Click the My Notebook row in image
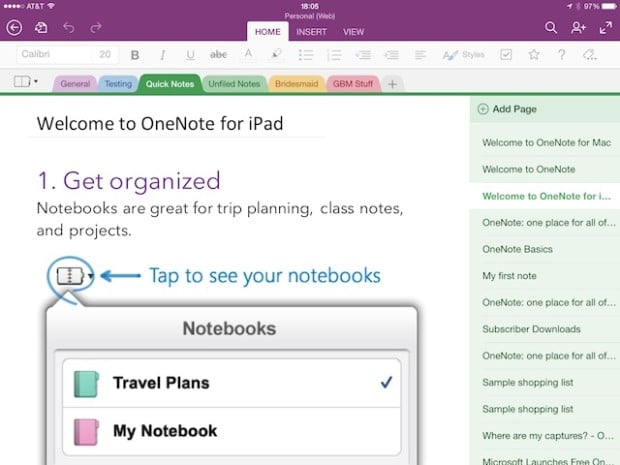 232,431
